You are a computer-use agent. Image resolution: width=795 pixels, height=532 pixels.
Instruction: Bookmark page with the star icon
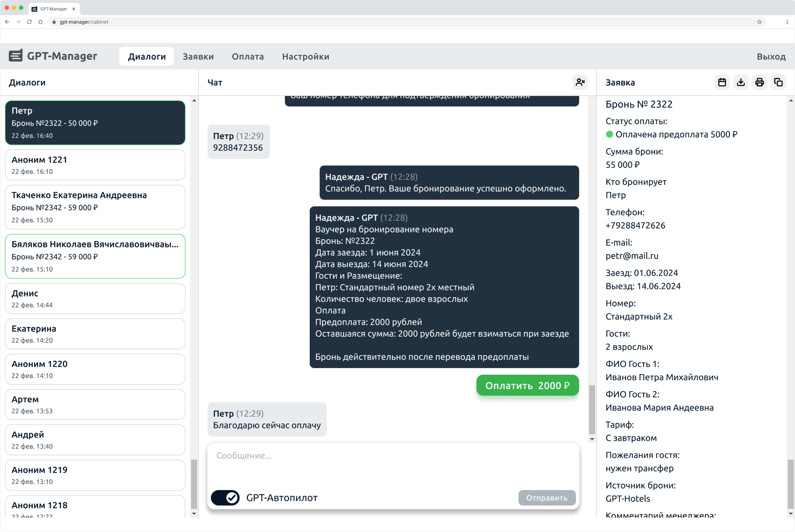[760, 22]
